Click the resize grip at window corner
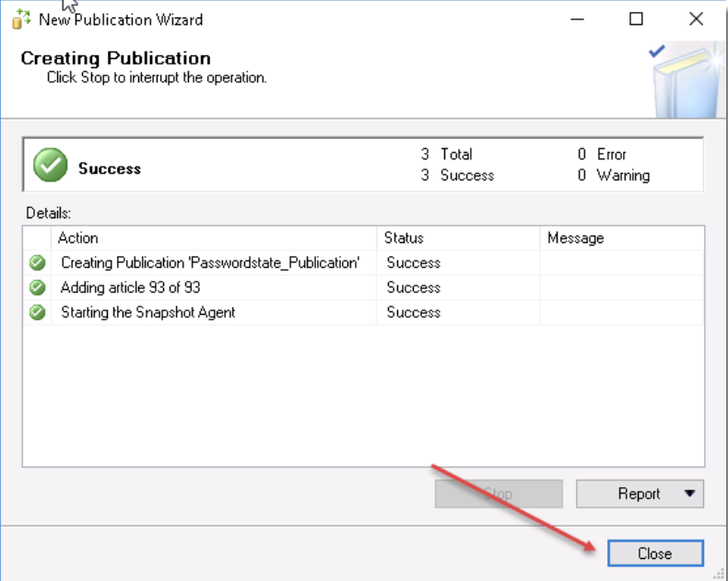Viewport: 728px width, 581px height. tap(719, 575)
